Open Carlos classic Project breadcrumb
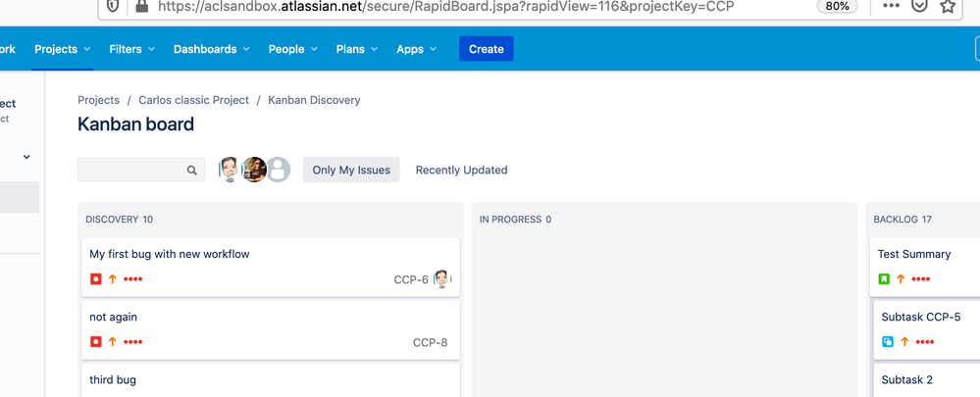The height and width of the screenshot is (397, 980). pyautogui.click(x=194, y=100)
